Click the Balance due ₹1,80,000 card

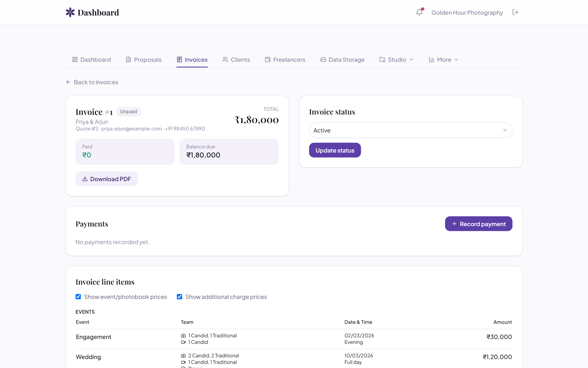(x=229, y=152)
